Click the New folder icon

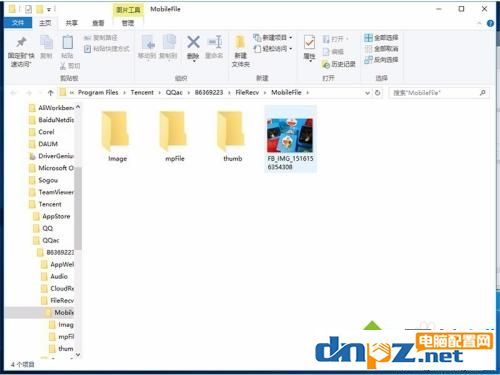point(240,42)
